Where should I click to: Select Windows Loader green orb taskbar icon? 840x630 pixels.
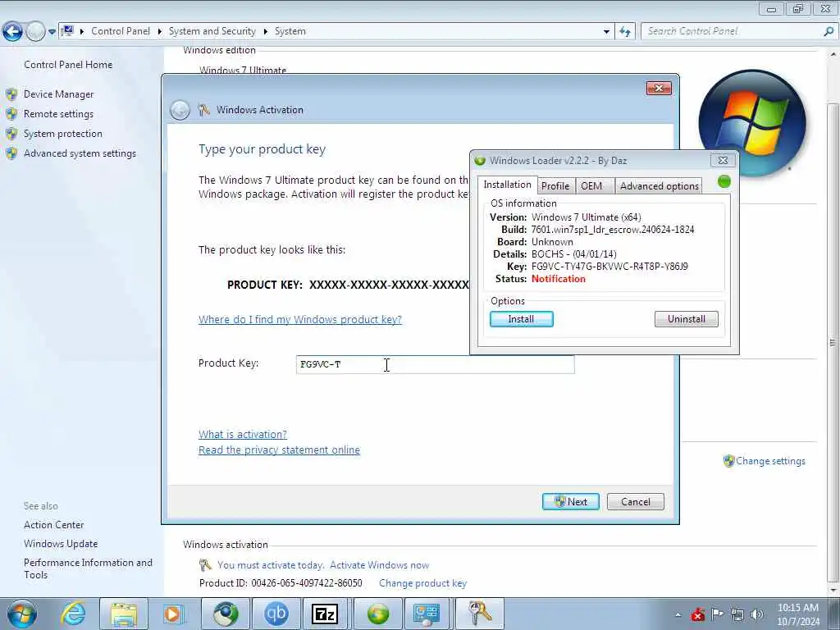(377, 614)
